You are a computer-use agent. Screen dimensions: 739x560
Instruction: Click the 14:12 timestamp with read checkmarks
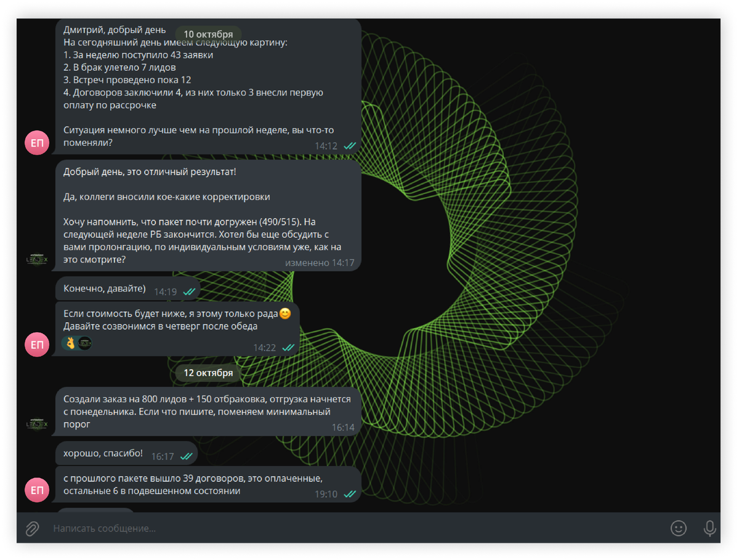[336, 146]
